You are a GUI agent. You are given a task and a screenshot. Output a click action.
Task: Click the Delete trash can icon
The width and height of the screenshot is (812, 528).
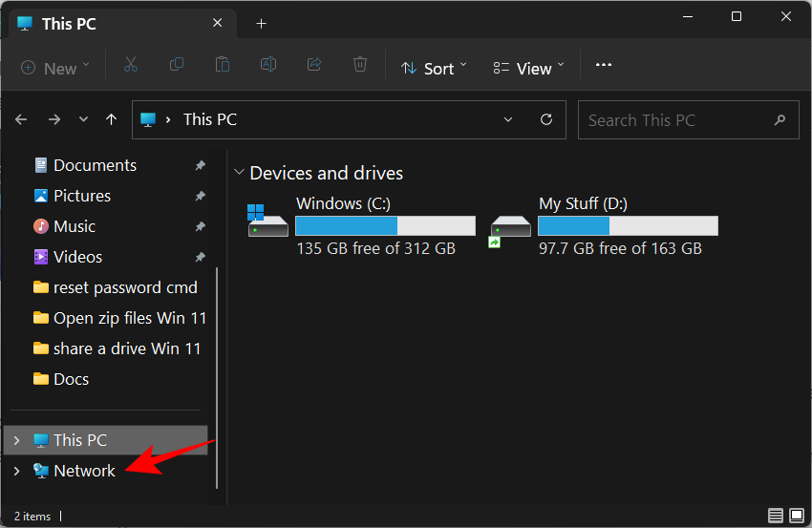(x=360, y=65)
